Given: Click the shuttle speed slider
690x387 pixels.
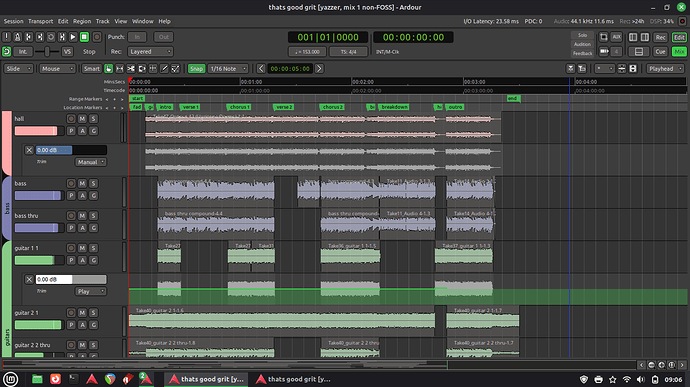Looking at the screenshot, I should point(47,52).
